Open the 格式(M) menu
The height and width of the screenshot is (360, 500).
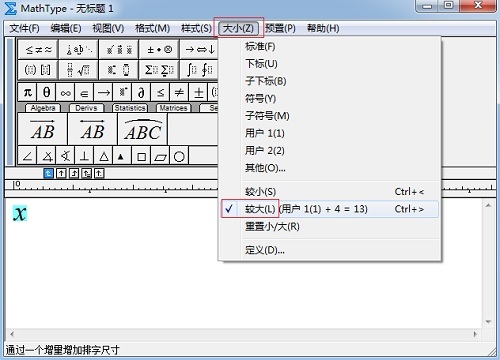[152, 28]
